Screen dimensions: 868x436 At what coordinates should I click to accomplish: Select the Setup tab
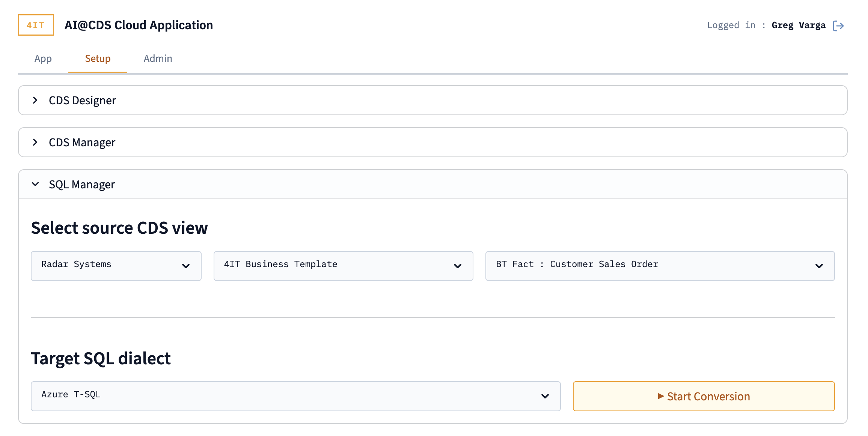coord(97,59)
